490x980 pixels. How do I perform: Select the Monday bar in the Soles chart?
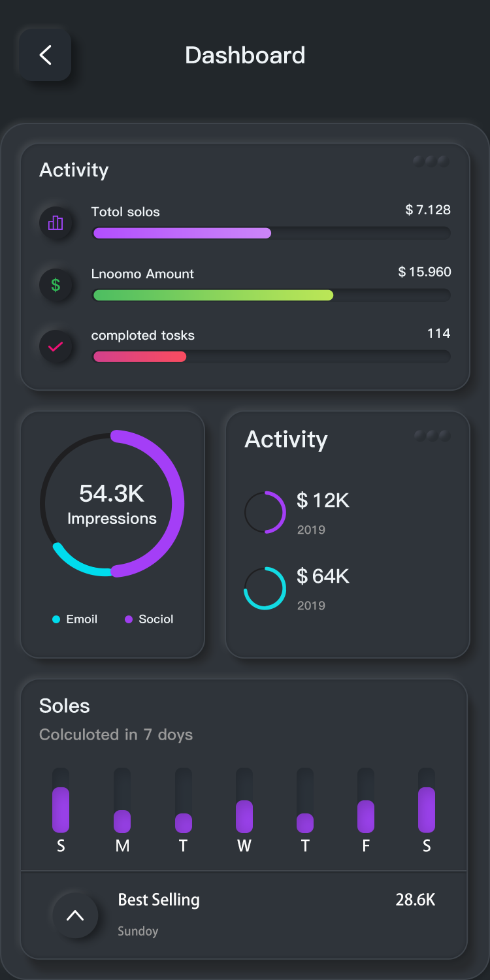pyautogui.click(x=122, y=821)
